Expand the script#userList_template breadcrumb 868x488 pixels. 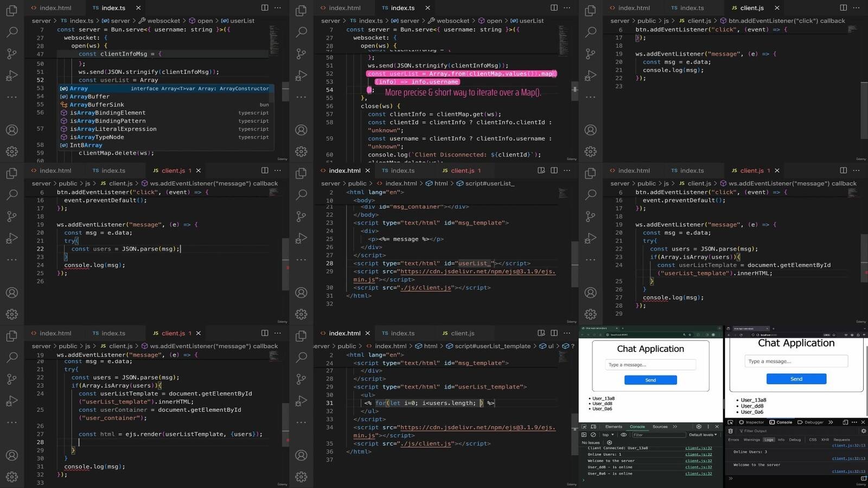pyautogui.click(x=492, y=346)
